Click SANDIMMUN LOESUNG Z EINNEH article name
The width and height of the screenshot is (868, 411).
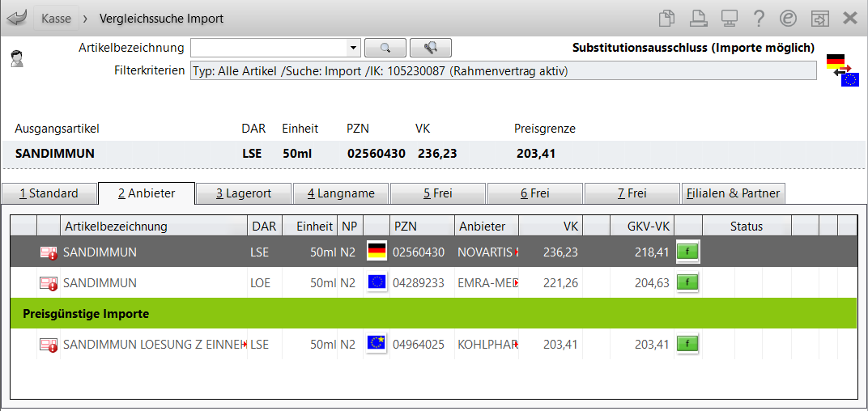coord(155,344)
